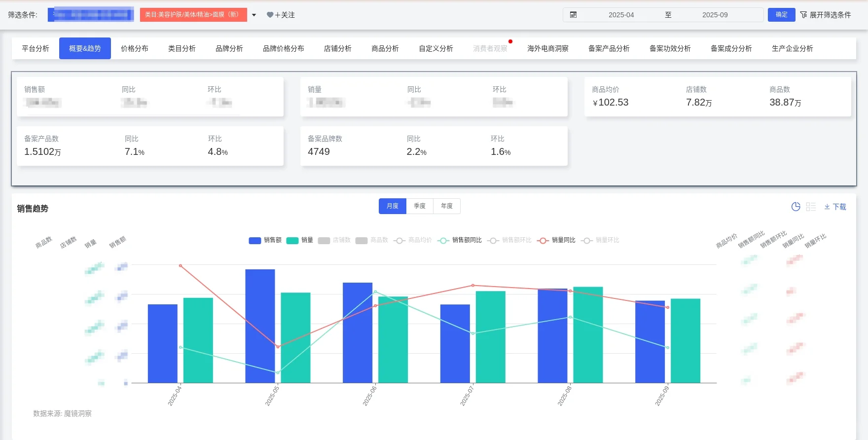868x440 pixels.
Task: Switch to pie chart view icon
Action: click(x=796, y=207)
